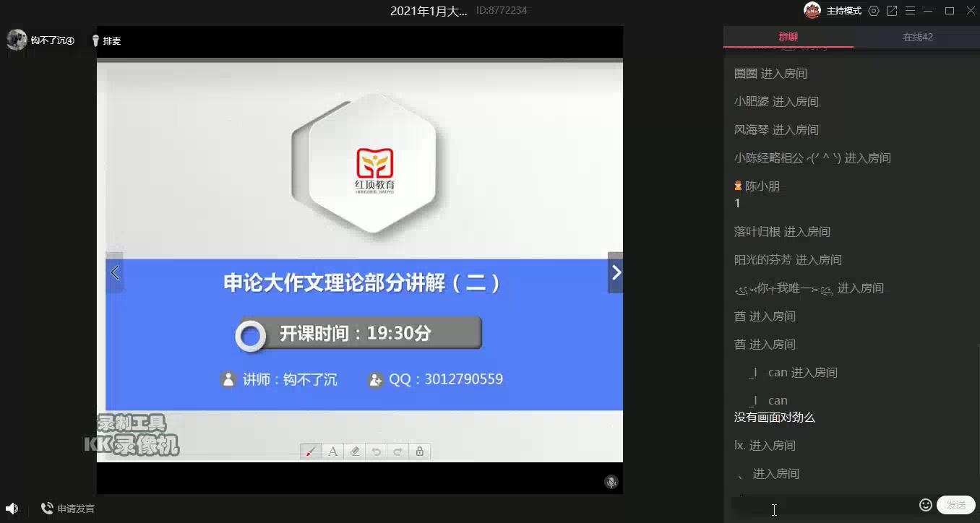This screenshot has height=523, width=980.
Task: Click the pop-out window icon
Action: click(892, 11)
